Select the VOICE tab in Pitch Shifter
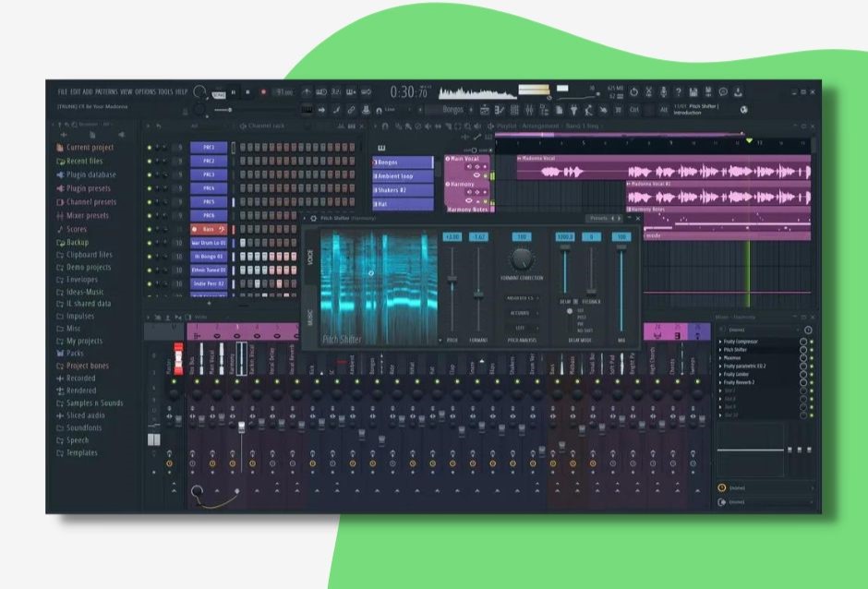 tap(309, 258)
